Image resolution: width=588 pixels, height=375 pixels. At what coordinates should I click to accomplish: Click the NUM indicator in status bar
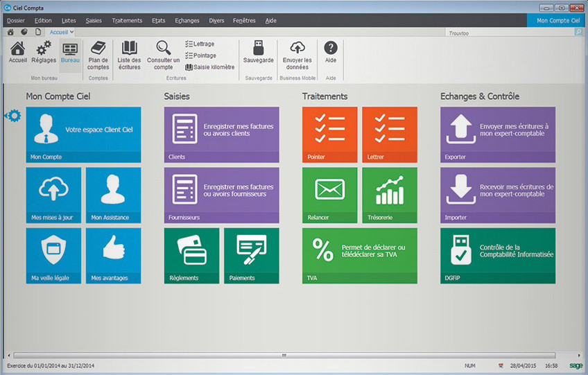(x=470, y=365)
